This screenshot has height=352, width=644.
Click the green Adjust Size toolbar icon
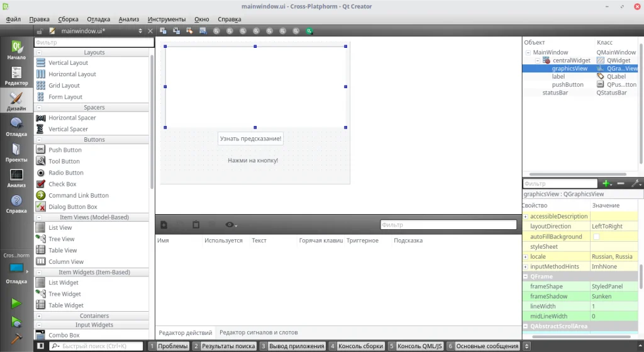309,31
